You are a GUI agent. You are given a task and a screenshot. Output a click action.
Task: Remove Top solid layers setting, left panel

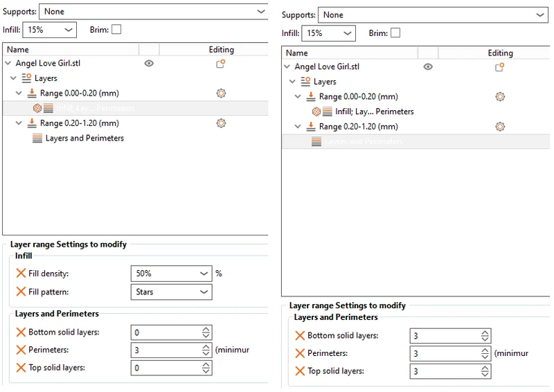[21, 368]
